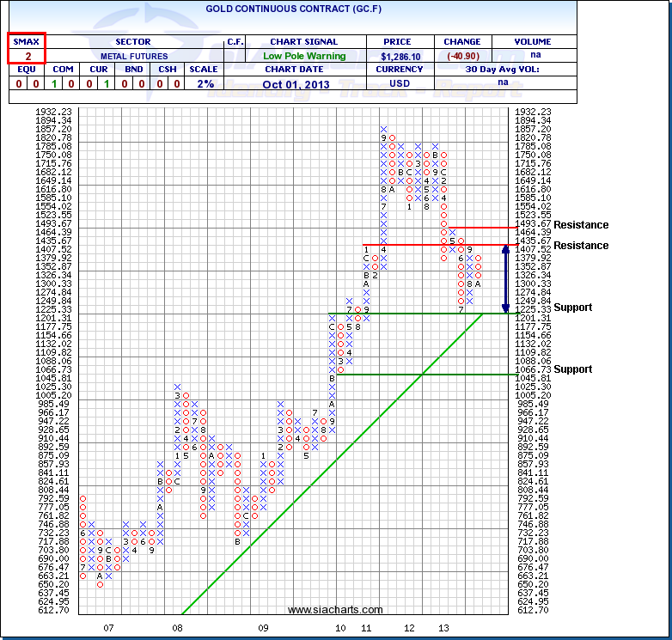
Task: Click the Support label near 1225.33
Action: click(572, 308)
